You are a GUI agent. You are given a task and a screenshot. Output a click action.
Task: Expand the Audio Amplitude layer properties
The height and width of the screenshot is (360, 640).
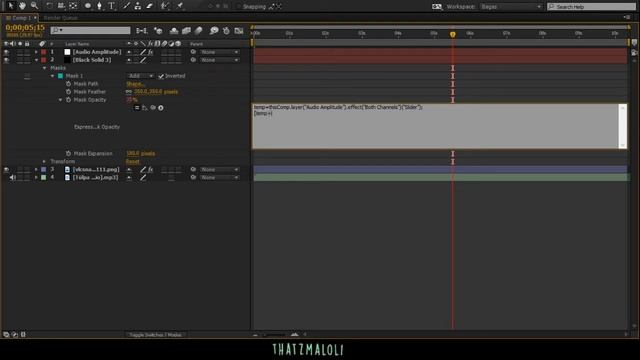(36, 52)
